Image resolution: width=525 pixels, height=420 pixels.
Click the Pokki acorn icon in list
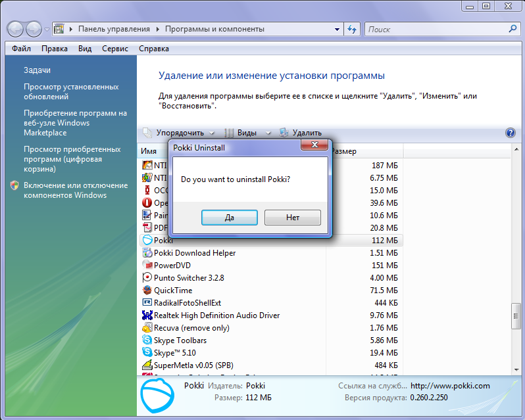[147, 240]
